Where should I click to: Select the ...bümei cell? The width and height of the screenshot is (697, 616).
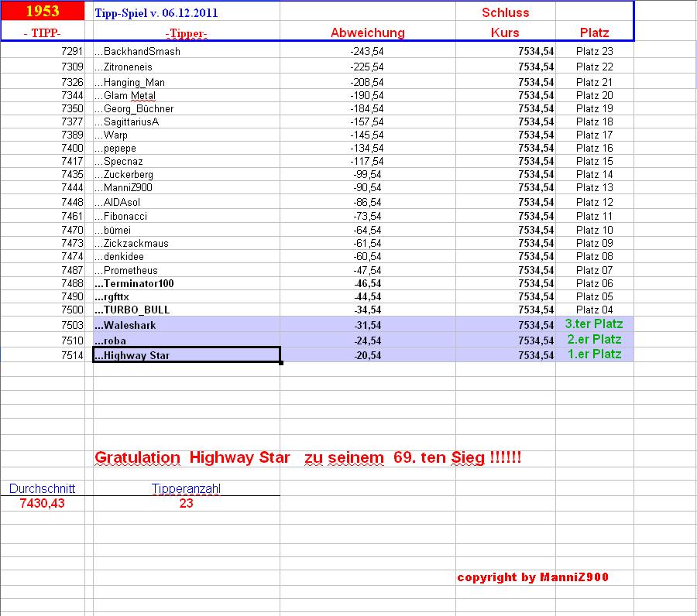pyautogui.click(x=186, y=230)
